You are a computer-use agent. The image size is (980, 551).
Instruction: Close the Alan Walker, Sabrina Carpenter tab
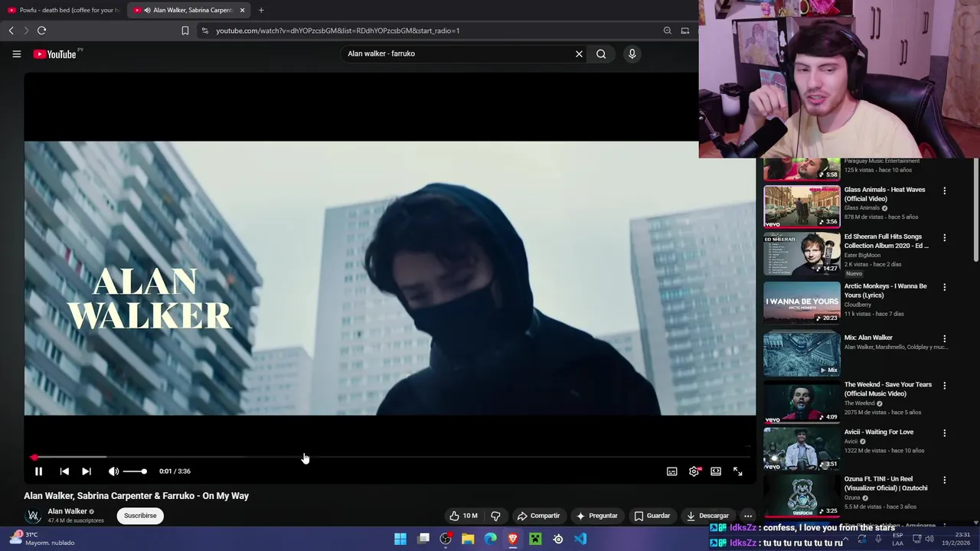coord(242,10)
